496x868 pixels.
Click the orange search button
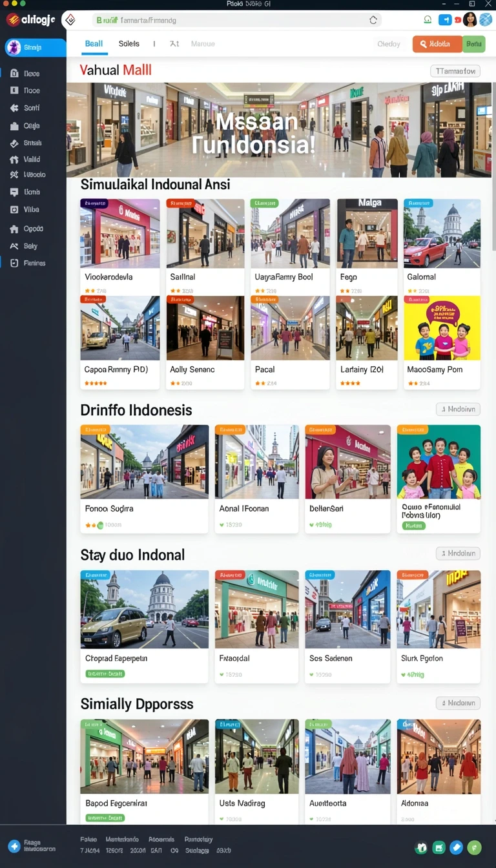(x=437, y=44)
